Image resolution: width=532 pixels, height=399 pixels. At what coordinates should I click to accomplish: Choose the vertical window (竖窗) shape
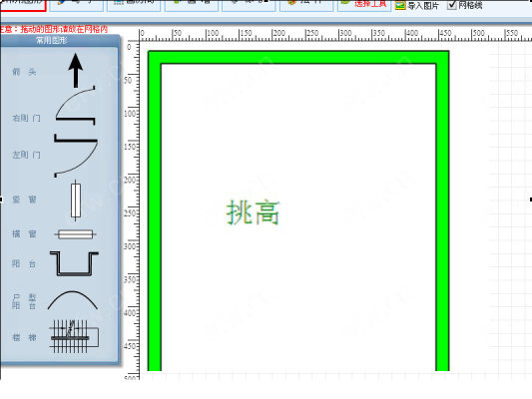76,200
